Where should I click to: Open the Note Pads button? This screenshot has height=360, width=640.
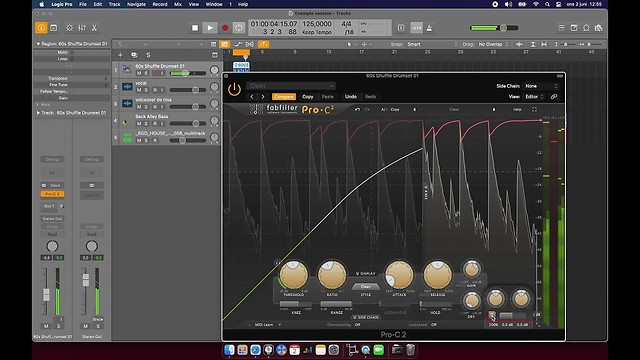coord(574,28)
